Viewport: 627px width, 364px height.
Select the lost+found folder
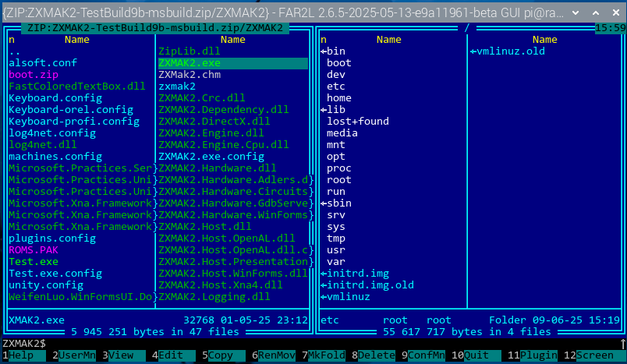pyautogui.click(x=358, y=122)
